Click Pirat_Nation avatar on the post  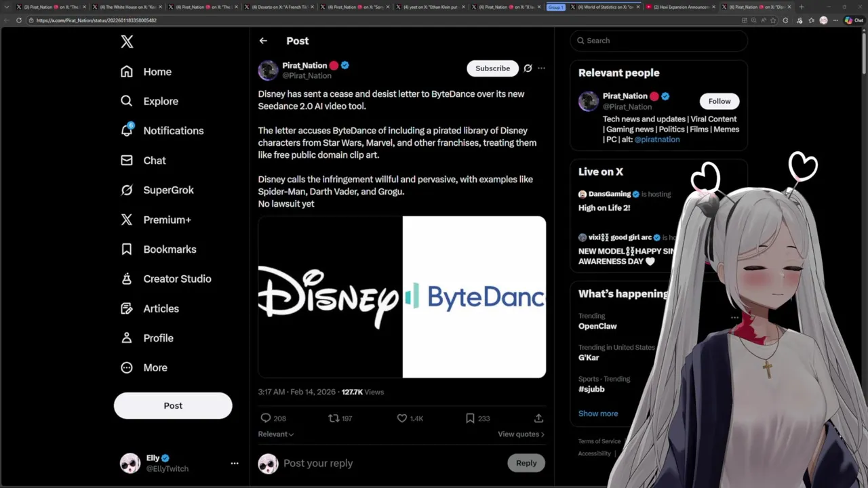click(x=268, y=70)
